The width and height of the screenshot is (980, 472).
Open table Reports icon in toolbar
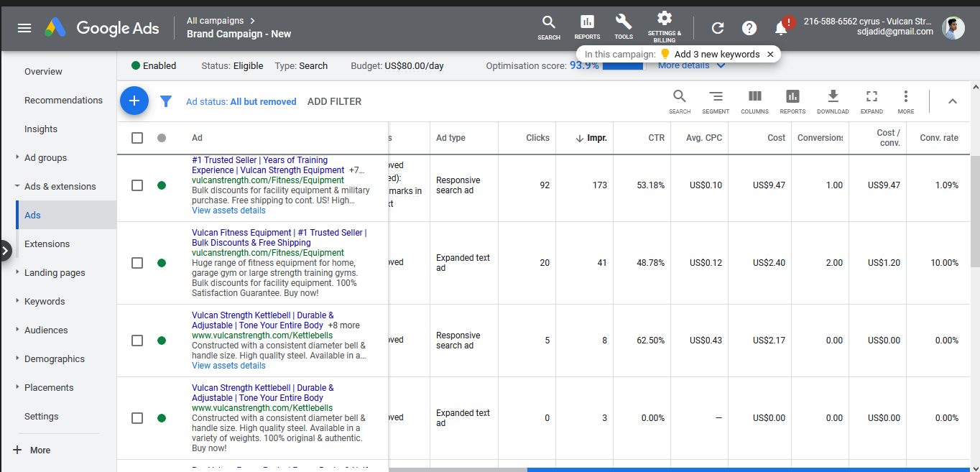[x=792, y=101]
